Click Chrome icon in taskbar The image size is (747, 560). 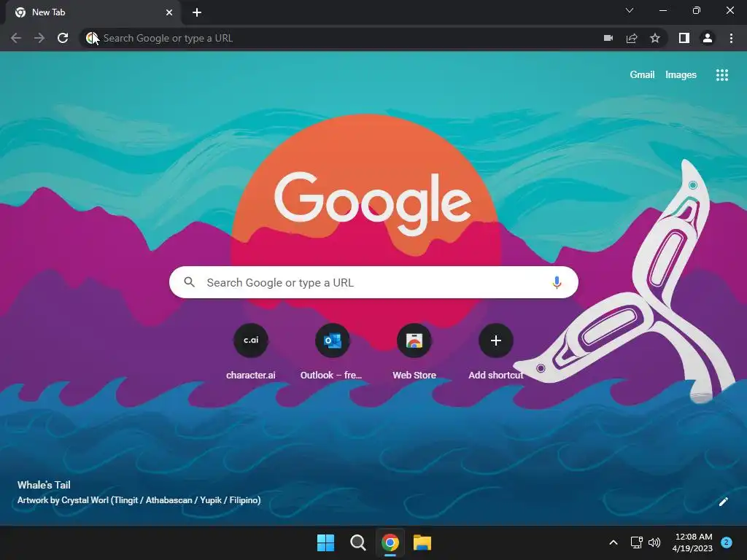390,542
